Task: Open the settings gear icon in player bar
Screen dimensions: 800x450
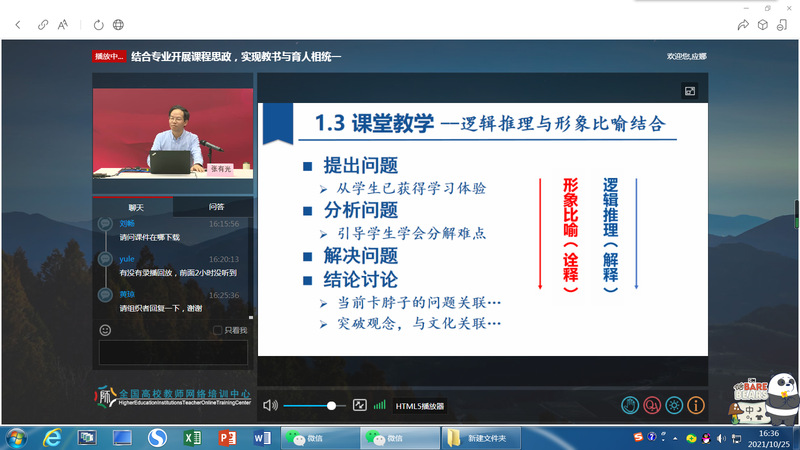Action: pos(675,405)
